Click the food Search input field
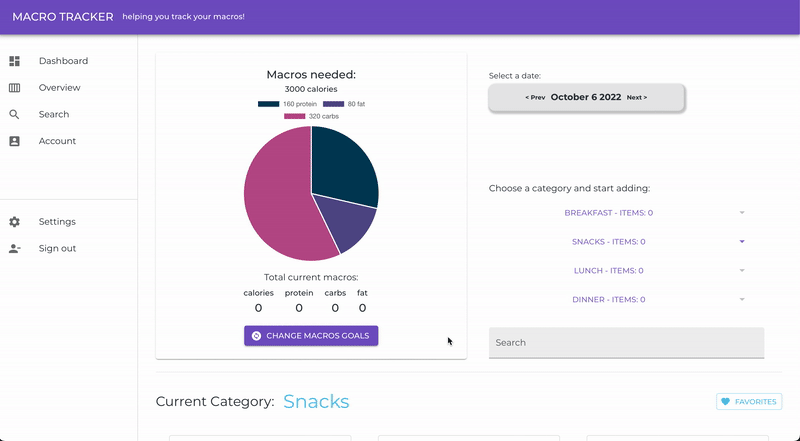 point(627,343)
